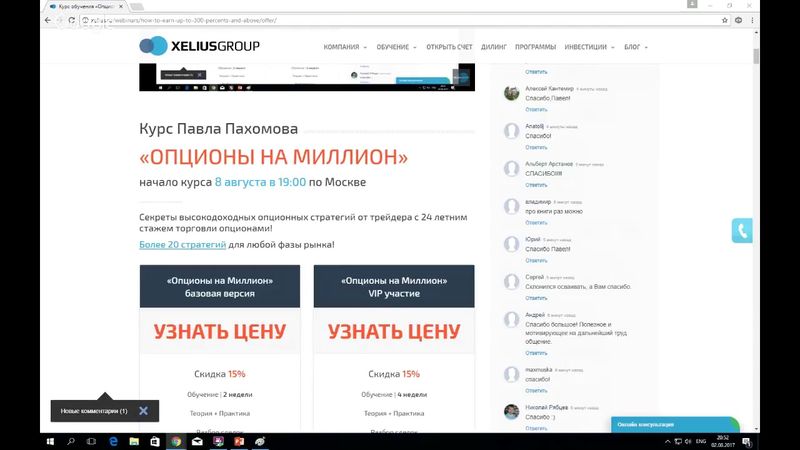Viewport: 800px width, 450px height.
Task: Open Открыть счет page
Action: coord(449,47)
